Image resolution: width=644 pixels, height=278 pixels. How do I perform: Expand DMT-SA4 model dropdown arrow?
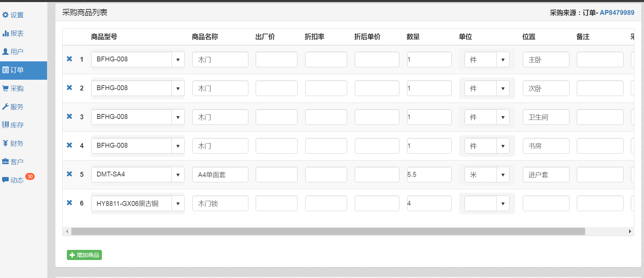point(178,175)
